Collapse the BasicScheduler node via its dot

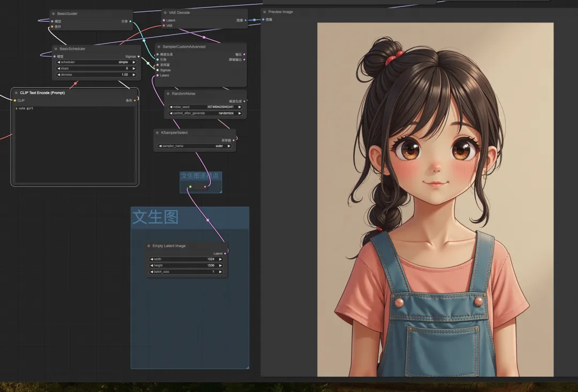click(x=56, y=49)
